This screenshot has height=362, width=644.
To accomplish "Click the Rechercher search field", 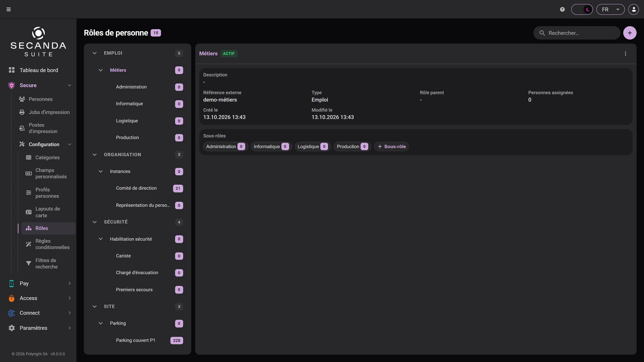I will pos(577,33).
